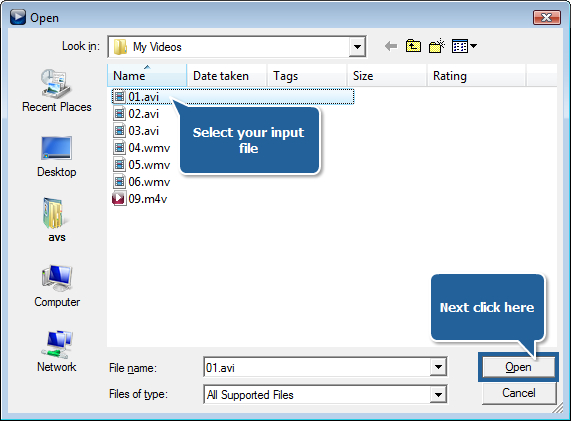Expand the Files of type dropdown
The height and width of the screenshot is (421, 571).
438,394
